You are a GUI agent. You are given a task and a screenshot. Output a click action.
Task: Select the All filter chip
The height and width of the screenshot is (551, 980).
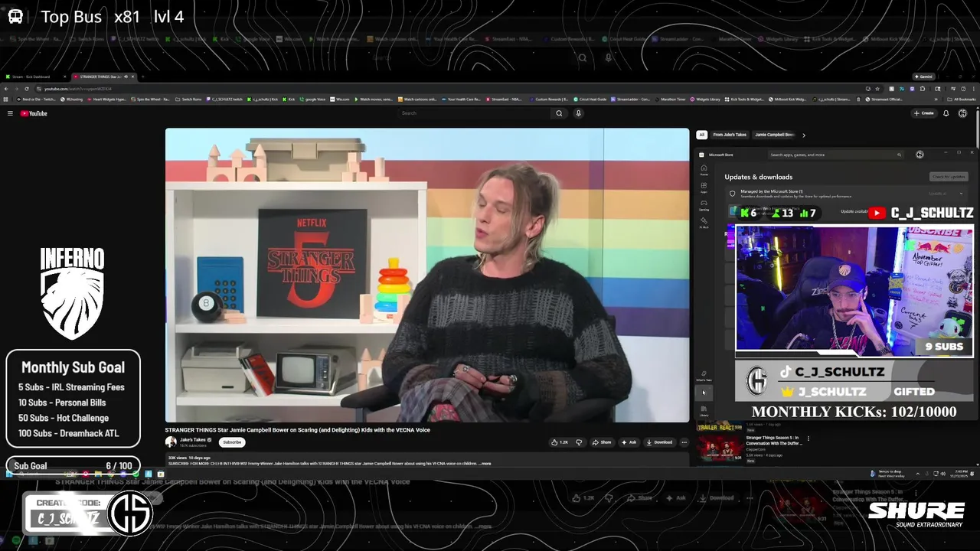(701, 135)
